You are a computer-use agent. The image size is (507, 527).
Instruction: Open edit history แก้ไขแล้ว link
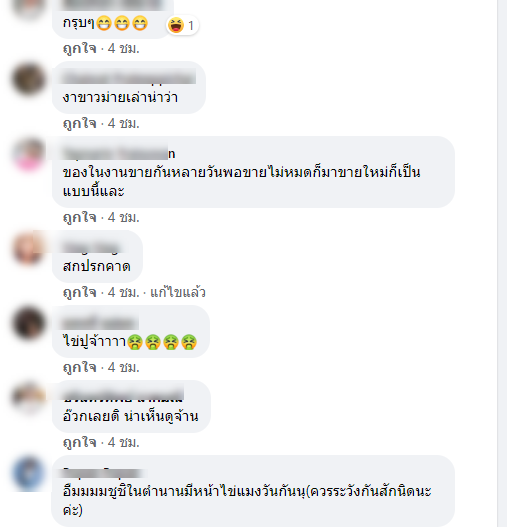point(178,292)
